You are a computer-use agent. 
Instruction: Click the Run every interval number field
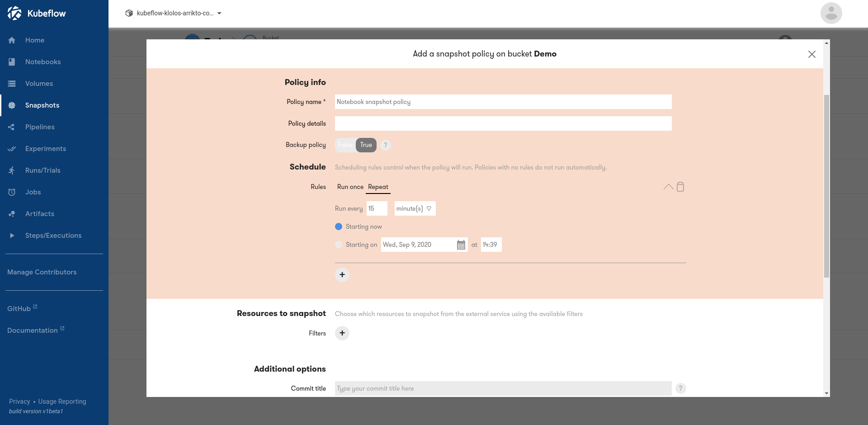tap(377, 208)
